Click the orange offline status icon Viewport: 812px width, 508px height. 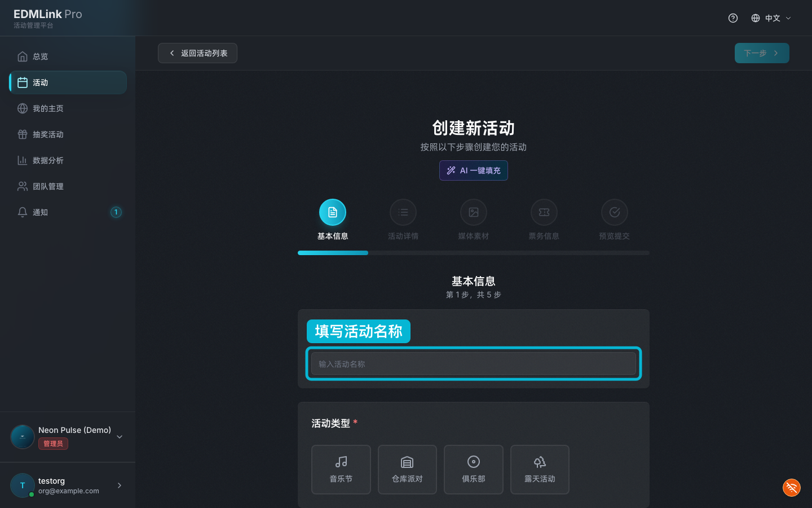pyautogui.click(x=792, y=488)
